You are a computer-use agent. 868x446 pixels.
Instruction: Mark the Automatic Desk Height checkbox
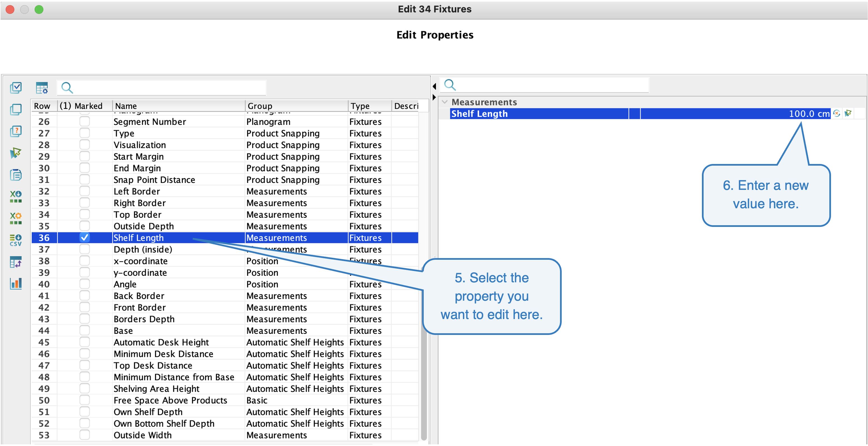pos(85,342)
